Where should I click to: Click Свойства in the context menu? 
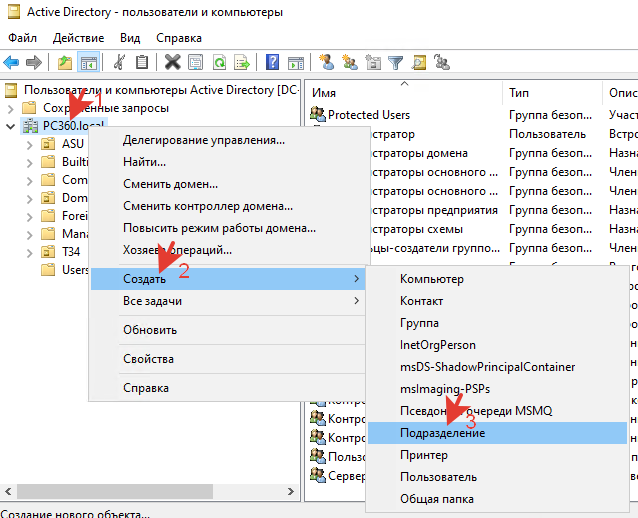148,359
